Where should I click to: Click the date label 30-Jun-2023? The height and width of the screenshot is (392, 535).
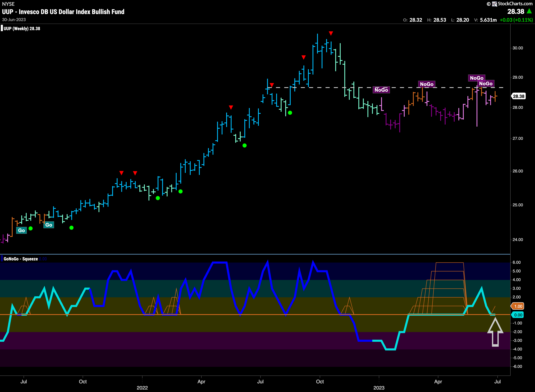click(14, 20)
